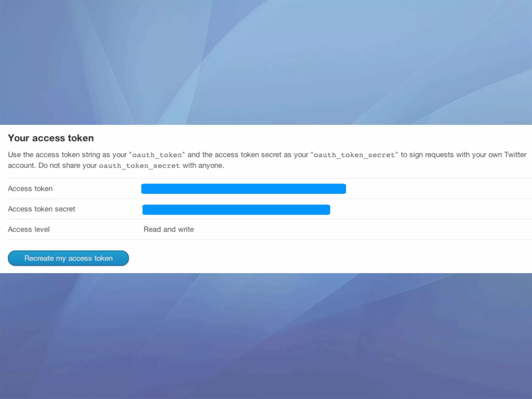532x399 pixels.
Task: Click "with anyone." at the sentence end
Action: pyautogui.click(x=203, y=165)
